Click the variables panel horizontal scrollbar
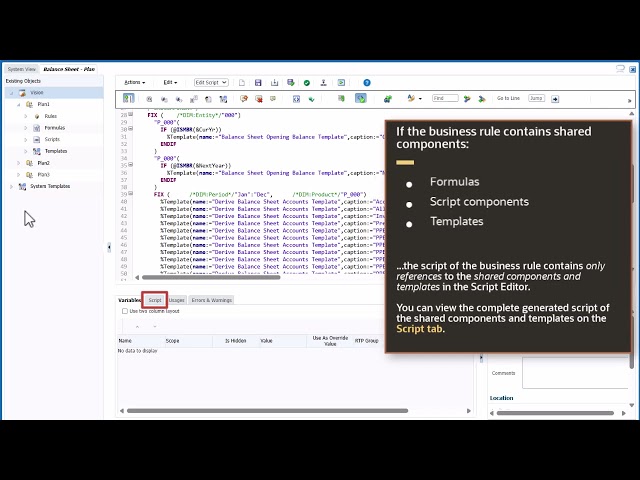This screenshot has height=480, width=640. 267,411
